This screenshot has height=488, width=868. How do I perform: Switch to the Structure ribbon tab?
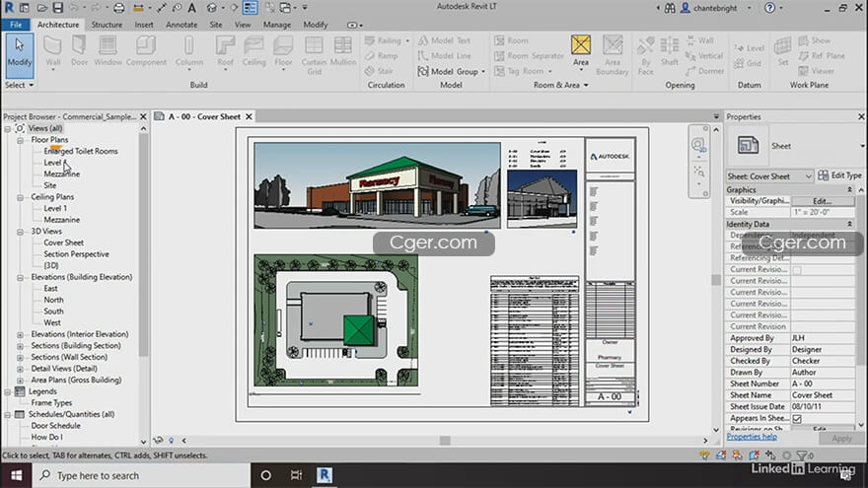(107, 25)
